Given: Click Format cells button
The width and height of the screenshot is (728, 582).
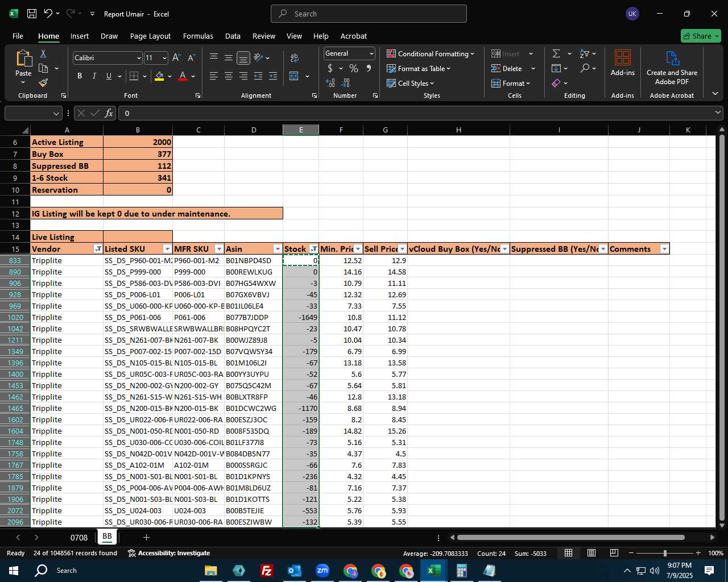Looking at the screenshot, I should point(511,83).
